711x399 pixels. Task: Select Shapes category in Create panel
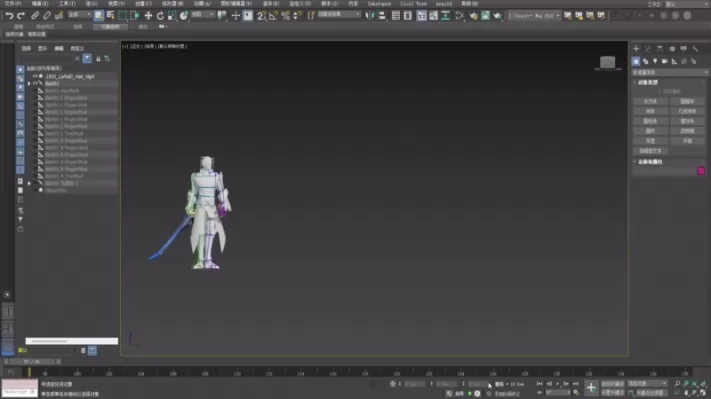pyautogui.click(x=646, y=61)
